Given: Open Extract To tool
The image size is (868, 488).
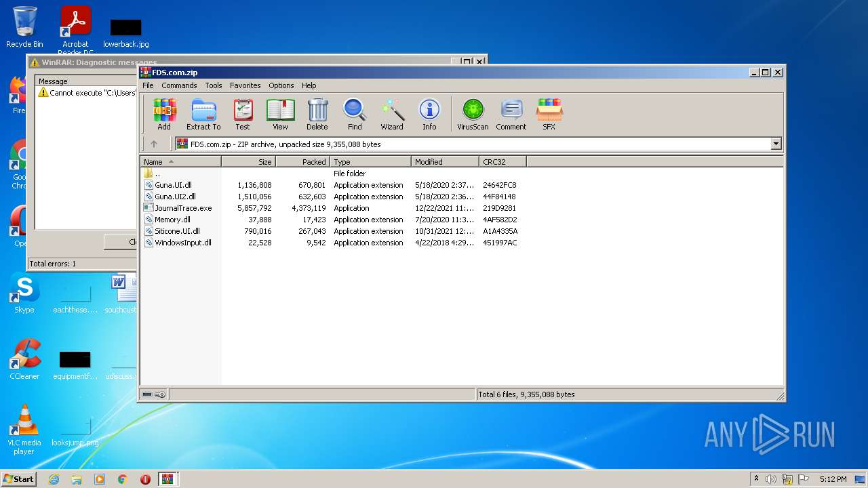Looking at the screenshot, I should [x=203, y=114].
